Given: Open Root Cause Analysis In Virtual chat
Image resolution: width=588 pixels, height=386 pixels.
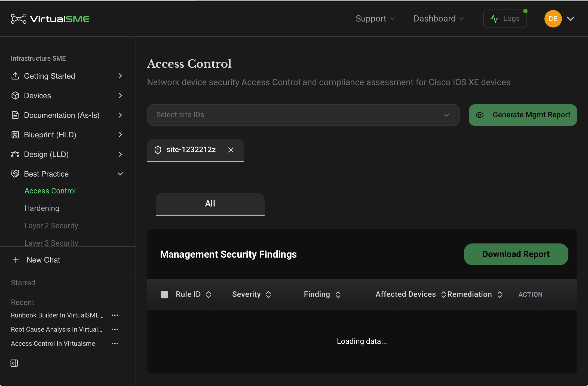Looking at the screenshot, I should click(x=57, y=329).
